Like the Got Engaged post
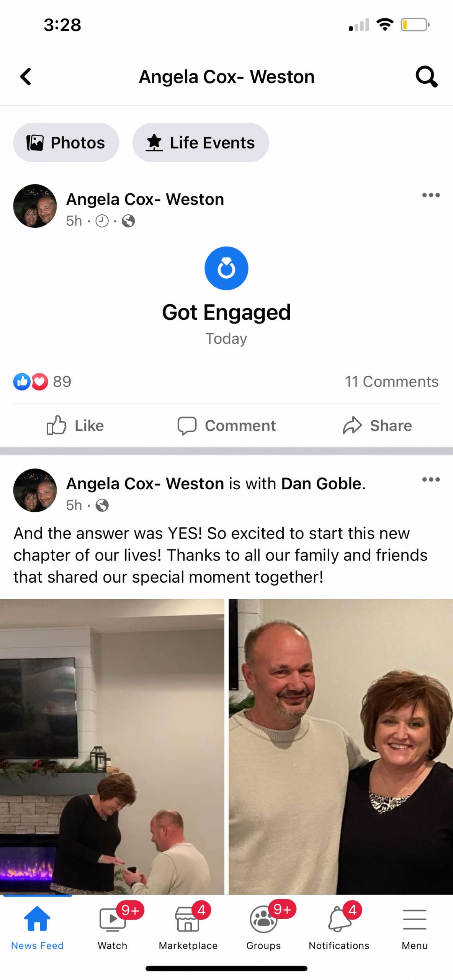The height and width of the screenshot is (980, 453). (x=75, y=425)
